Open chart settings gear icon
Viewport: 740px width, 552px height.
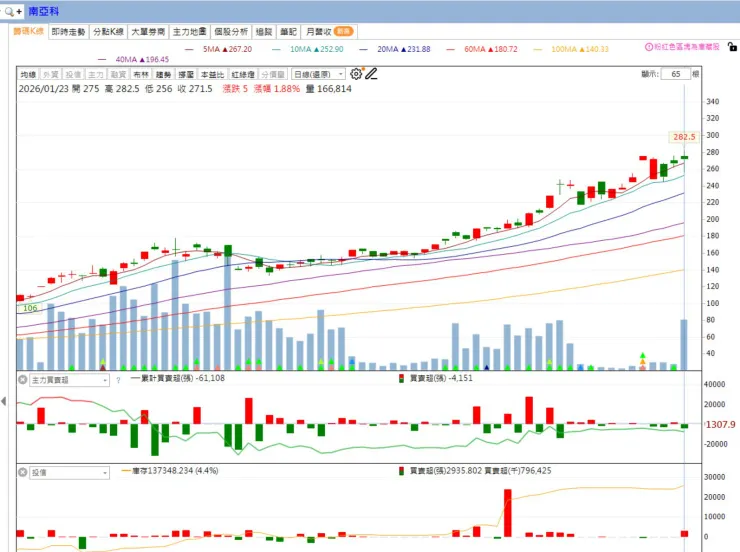[x=356, y=74]
